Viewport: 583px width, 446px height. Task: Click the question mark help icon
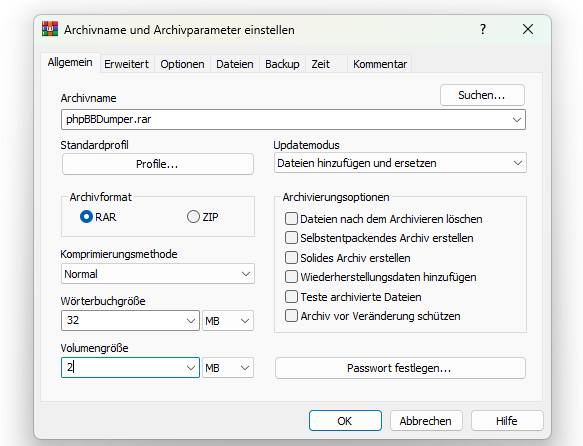[483, 29]
